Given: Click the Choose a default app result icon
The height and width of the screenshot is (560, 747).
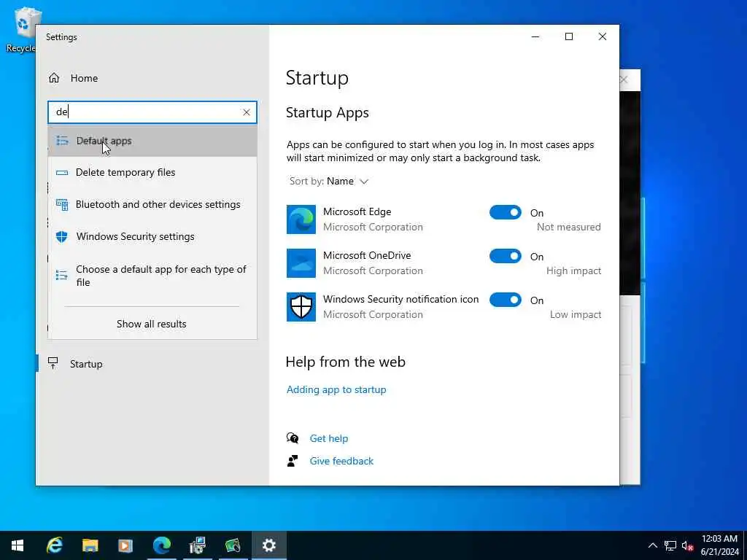Looking at the screenshot, I should click(x=62, y=275).
